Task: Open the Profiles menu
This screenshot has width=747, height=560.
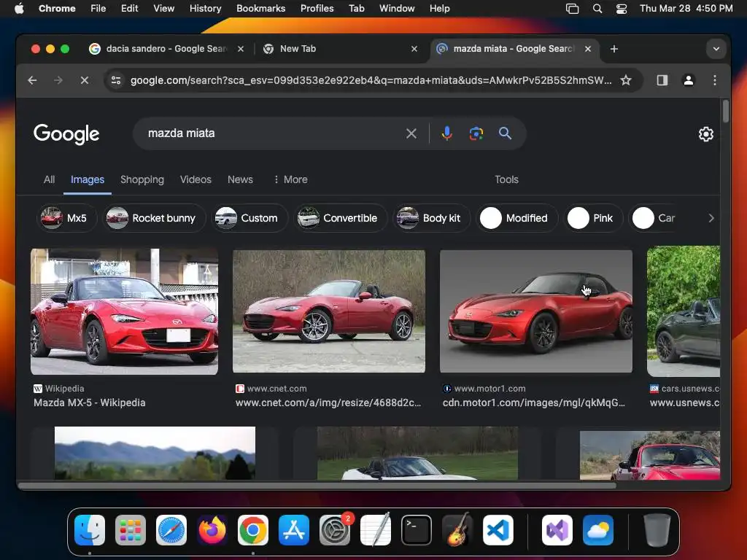Action: [317, 9]
